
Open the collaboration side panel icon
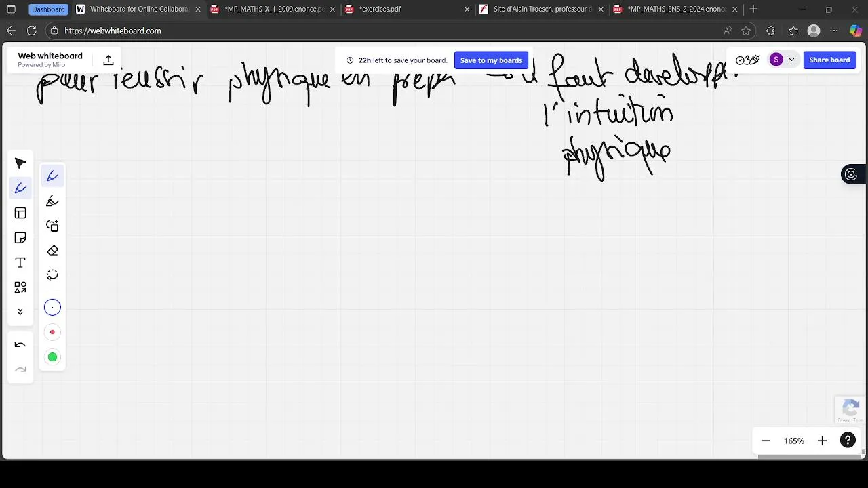pyautogui.click(x=851, y=175)
